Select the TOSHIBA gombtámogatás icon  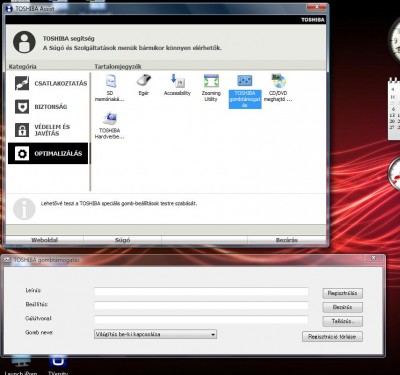pos(245,91)
